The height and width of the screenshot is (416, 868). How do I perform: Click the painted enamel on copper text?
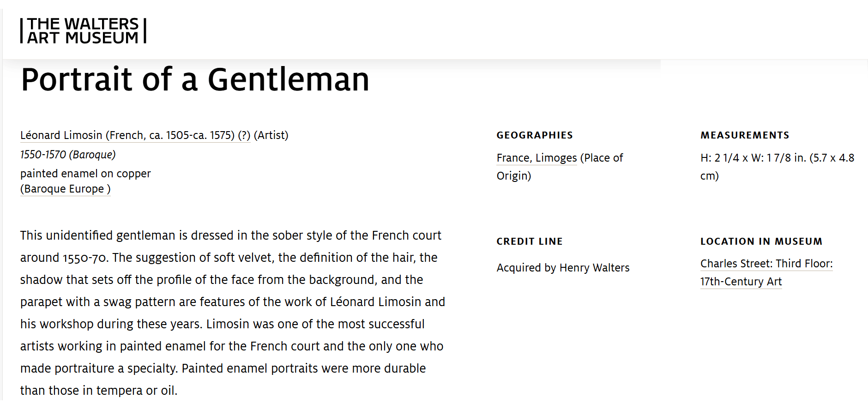pos(85,174)
